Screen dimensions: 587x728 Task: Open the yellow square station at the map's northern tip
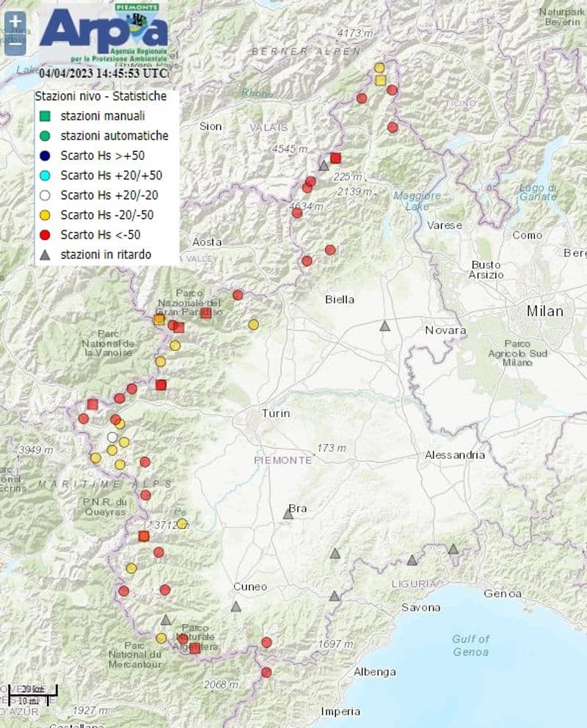tap(380, 79)
